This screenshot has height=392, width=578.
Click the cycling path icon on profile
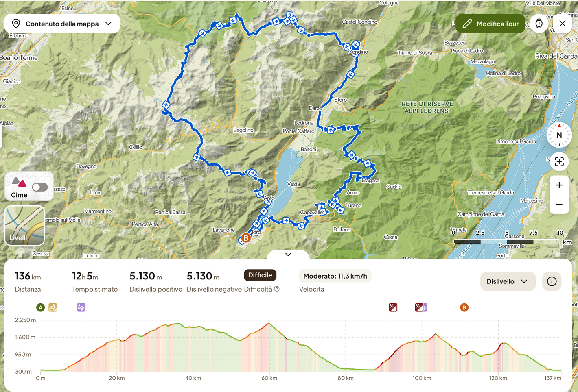coord(53,307)
